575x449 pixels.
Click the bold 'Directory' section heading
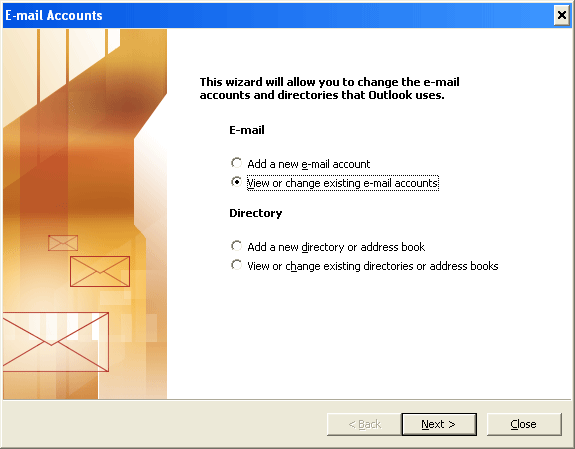tap(256, 213)
